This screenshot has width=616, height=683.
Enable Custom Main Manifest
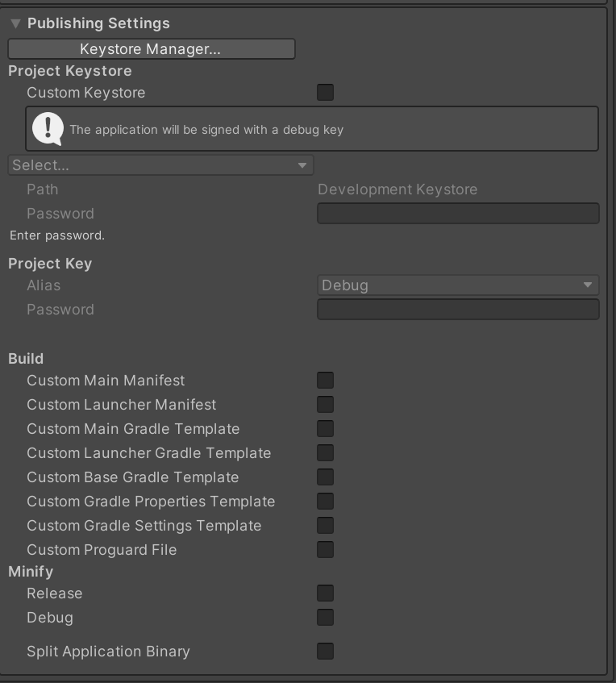coord(325,380)
